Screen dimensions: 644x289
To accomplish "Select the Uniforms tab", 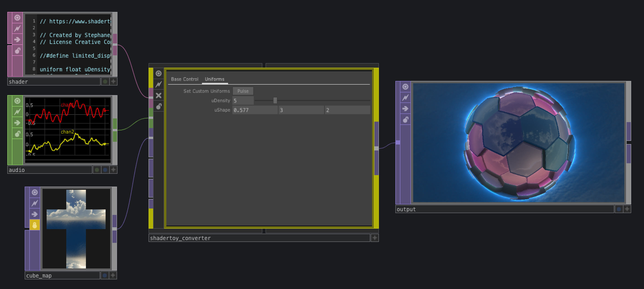I will (215, 79).
